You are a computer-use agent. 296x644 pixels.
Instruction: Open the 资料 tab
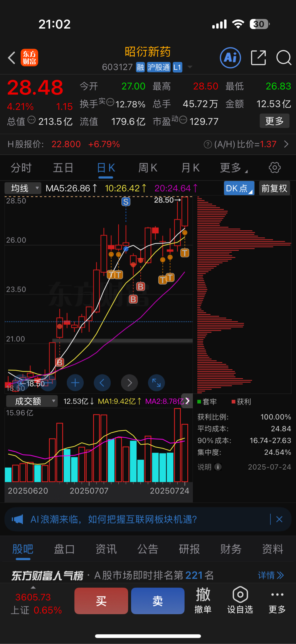272,549
